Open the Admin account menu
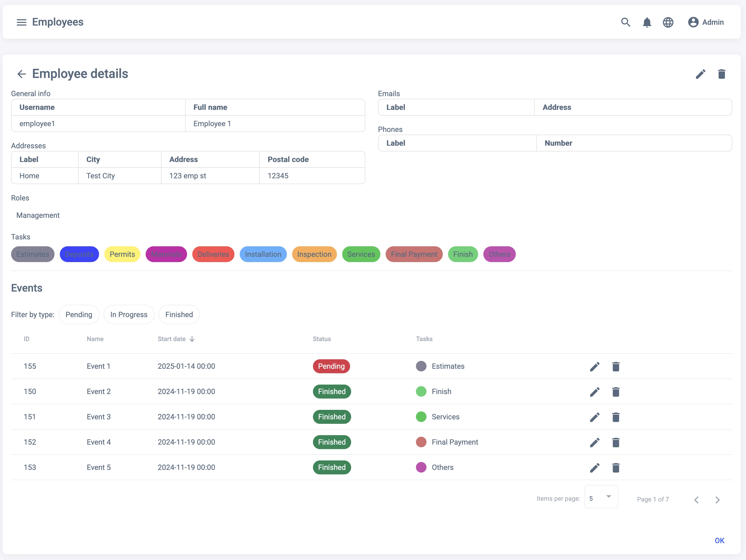The image size is (746, 560). 706,22
